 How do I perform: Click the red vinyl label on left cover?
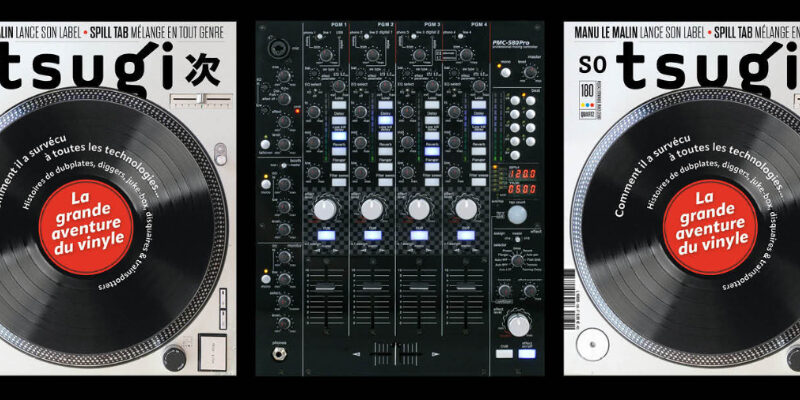[x=86, y=227]
